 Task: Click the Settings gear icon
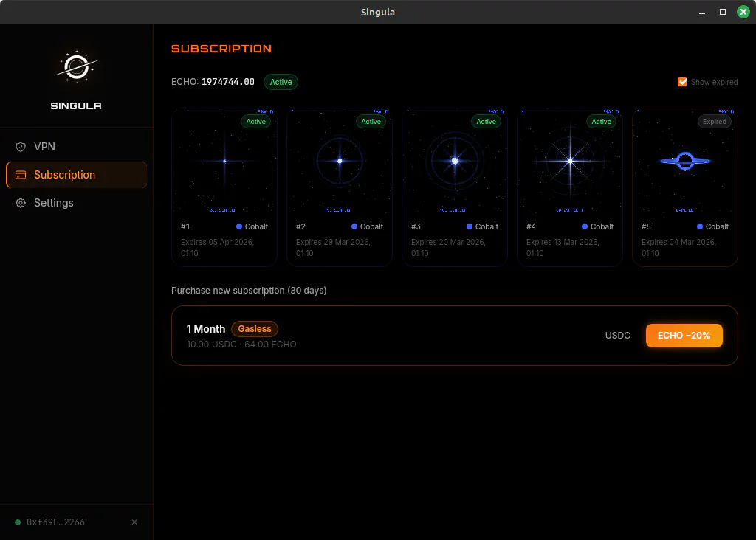tap(21, 203)
